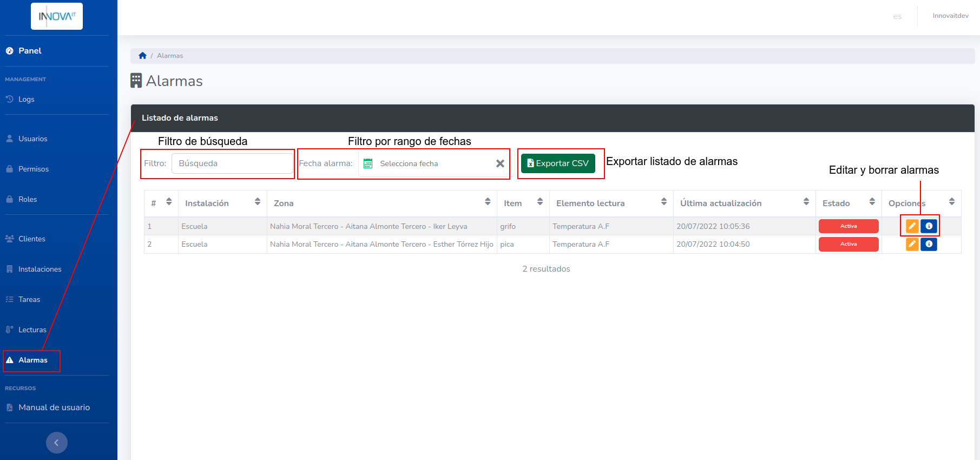The width and height of the screenshot is (980, 460).
Task: Click the INNOVA IT logo
Action: click(57, 16)
